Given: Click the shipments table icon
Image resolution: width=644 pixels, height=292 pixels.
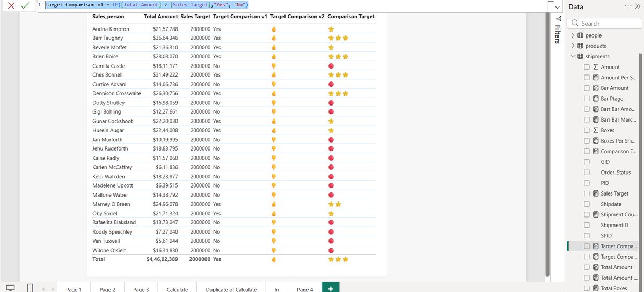Looking at the screenshot, I should (x=580, y=56).
